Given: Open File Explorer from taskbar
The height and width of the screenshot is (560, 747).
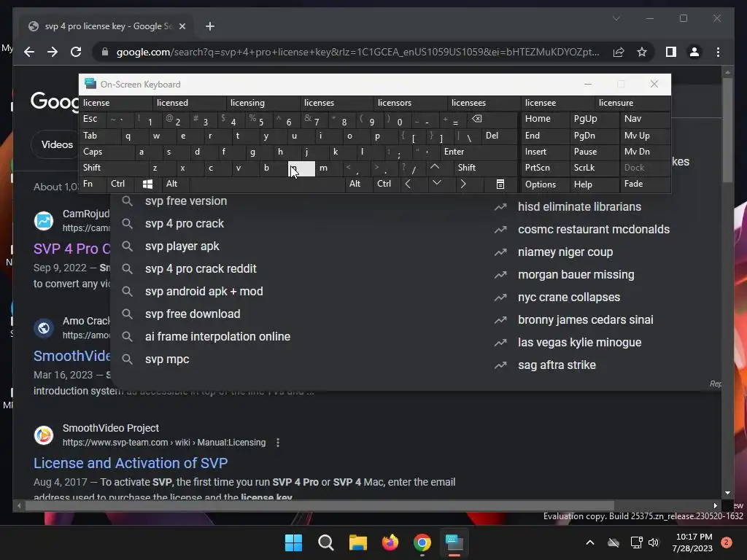Looking at the screenshot, I should point(357,542).
